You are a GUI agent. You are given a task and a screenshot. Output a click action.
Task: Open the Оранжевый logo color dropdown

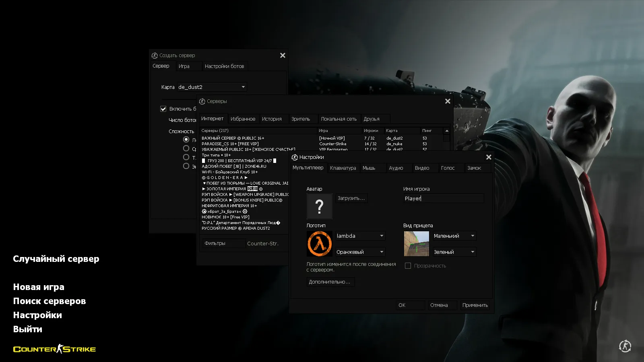tap(360, 252)
